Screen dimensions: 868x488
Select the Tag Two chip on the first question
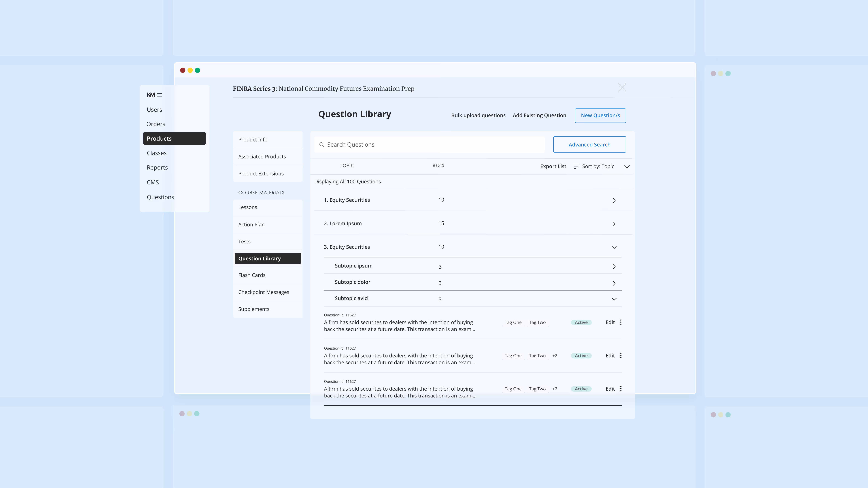[537, 322]
